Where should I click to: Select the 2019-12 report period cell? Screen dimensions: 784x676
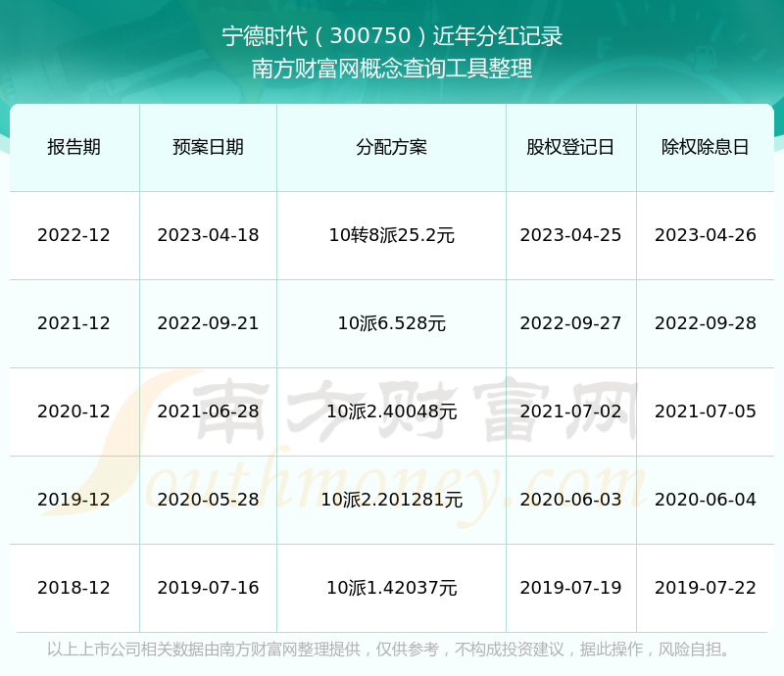point(74,500)
